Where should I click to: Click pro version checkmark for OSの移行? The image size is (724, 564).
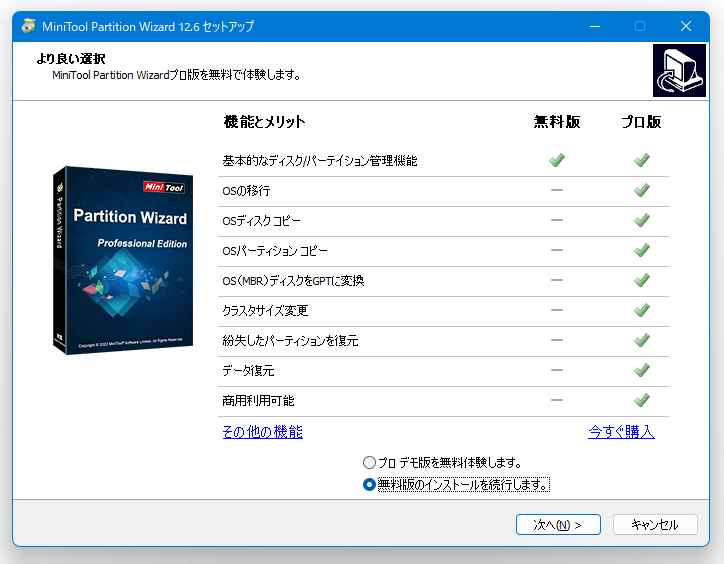[x=642, y=190]
